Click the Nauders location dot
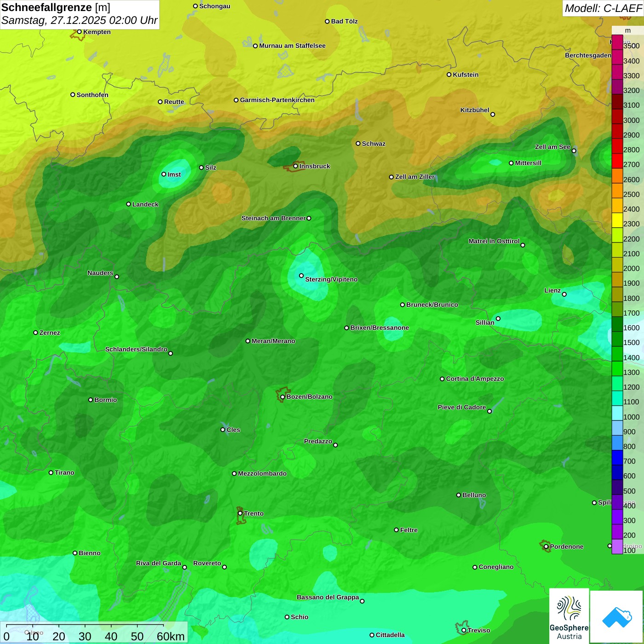The width and height of the screenshot is (644, 644). coord(117,277)
